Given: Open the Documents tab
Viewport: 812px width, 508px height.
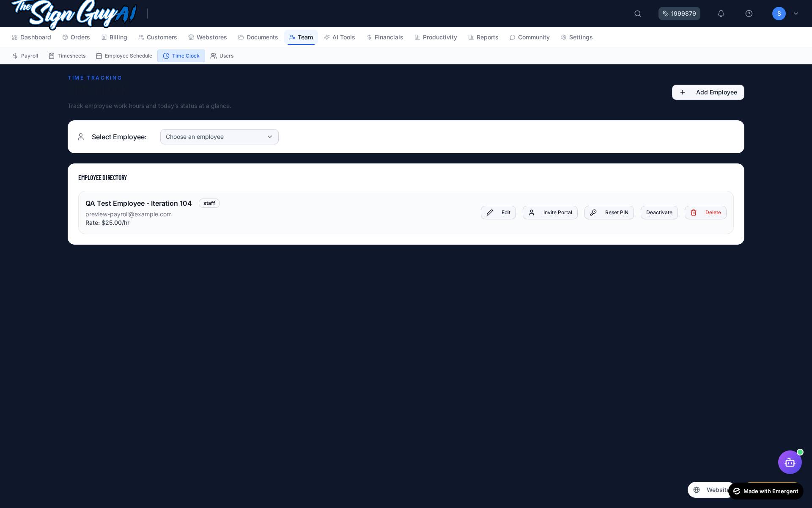Looking at the screenshot, I should tap(258, 37).
